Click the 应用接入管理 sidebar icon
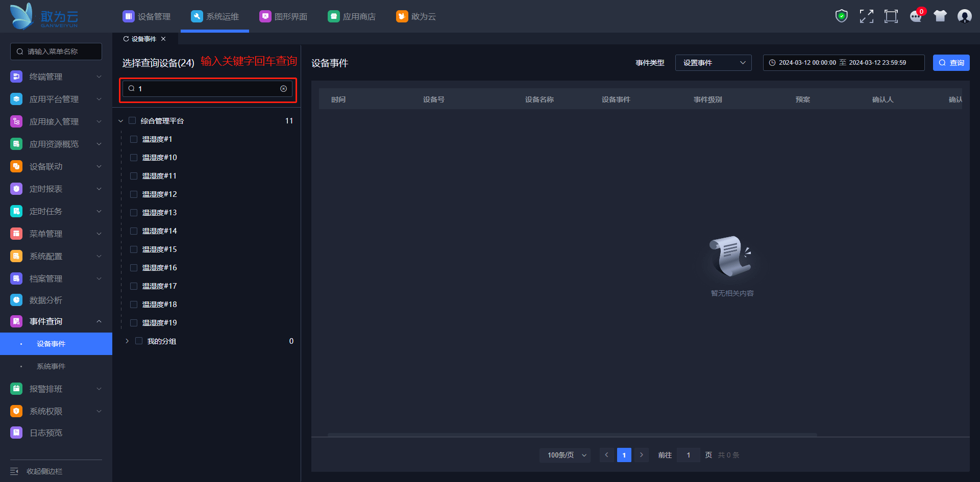 pyautogui.click(x=16, y=121)
